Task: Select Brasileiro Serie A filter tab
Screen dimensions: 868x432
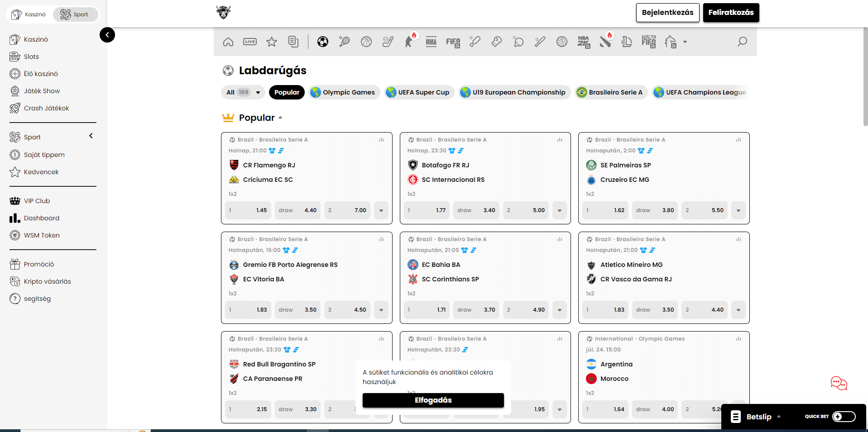Action: click(611, 92)
